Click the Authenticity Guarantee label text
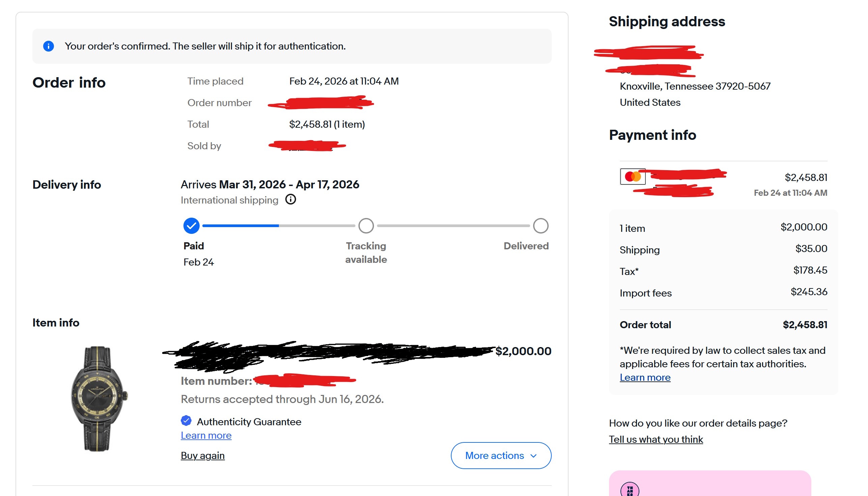Image resolution: width=868 pixels, height=496 pixels. click(249, 422)
